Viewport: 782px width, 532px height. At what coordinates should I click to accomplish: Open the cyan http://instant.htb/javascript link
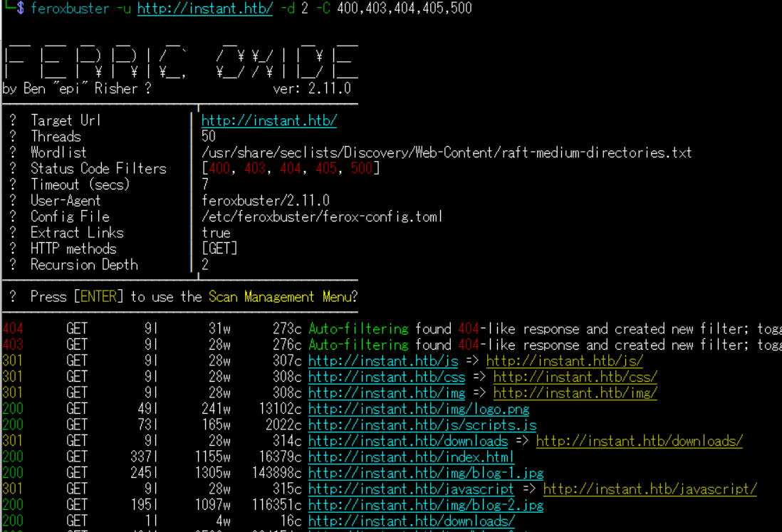411,489
